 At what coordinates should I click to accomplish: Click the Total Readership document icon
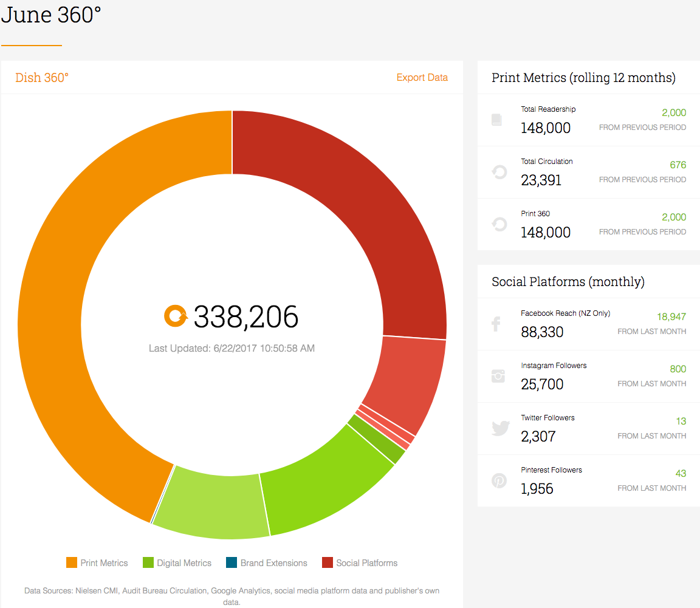point(496,120)
